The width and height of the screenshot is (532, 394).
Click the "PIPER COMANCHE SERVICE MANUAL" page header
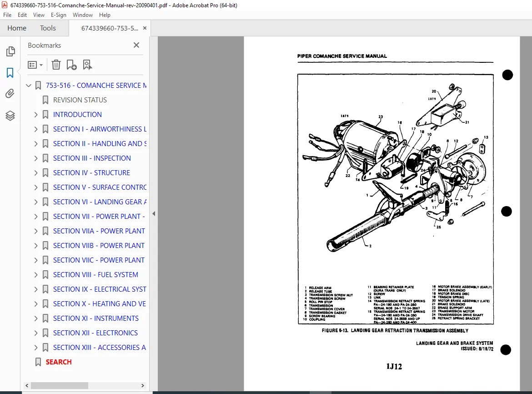(342, 56)
